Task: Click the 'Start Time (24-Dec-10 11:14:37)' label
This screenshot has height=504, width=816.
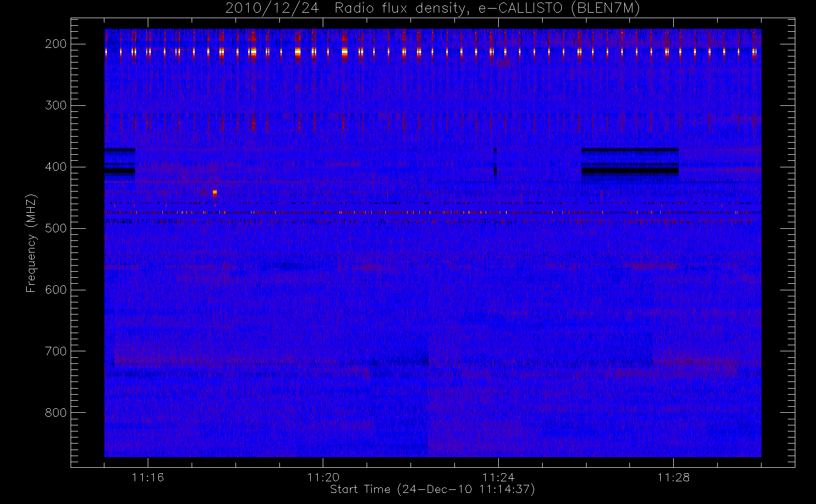Action: [432, 489]
